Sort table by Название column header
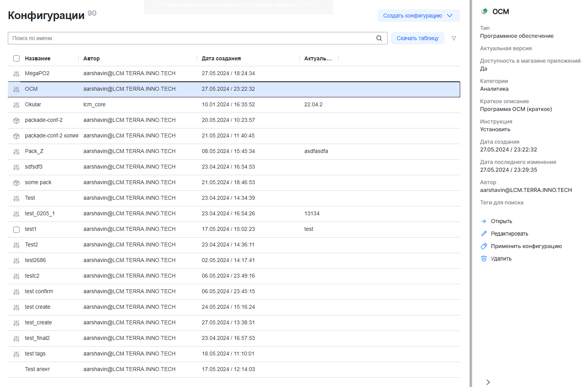Image resolution: width=588 pixels, height=387 pixels. [37, 58]
